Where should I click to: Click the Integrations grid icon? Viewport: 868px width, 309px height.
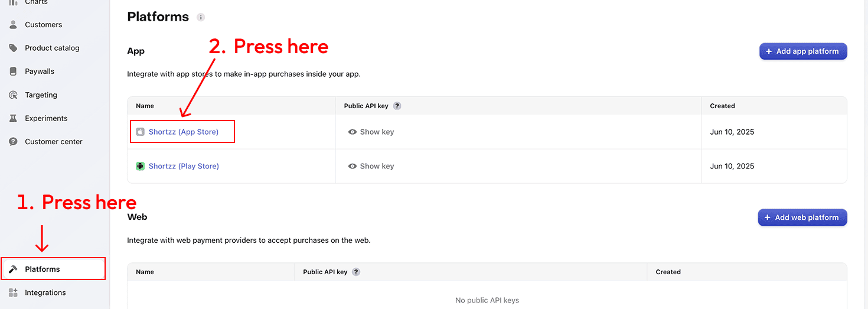point(13,292)
